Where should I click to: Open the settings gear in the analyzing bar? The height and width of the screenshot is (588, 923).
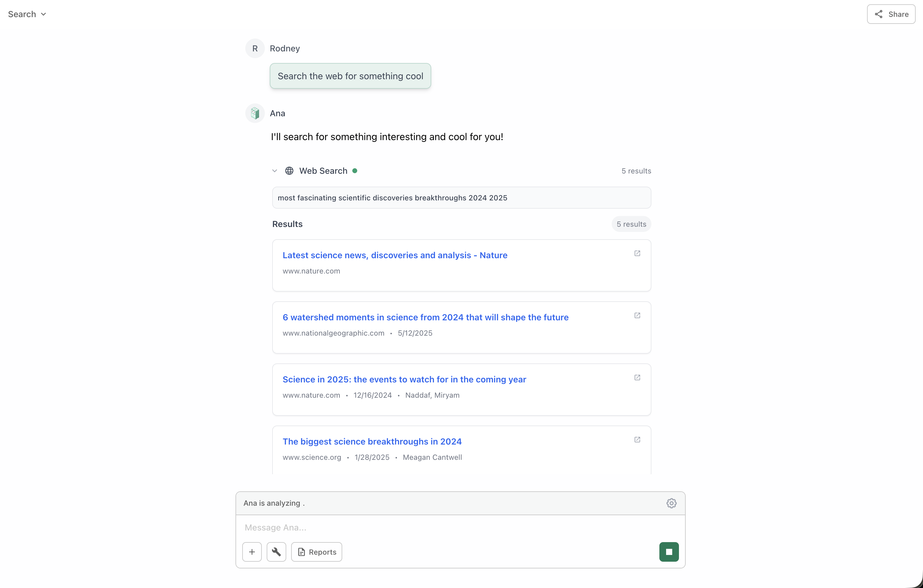pos(672,503)
